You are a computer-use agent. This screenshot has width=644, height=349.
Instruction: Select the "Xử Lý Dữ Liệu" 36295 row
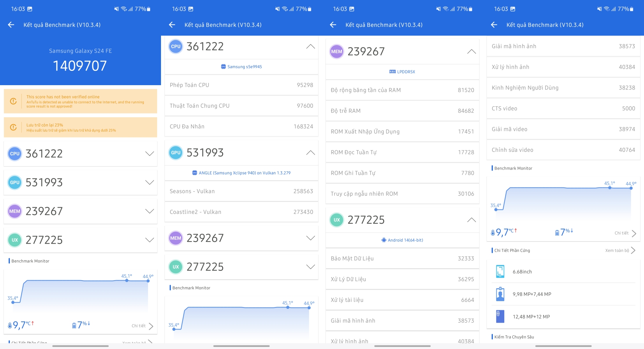click(x=402, y=279)
